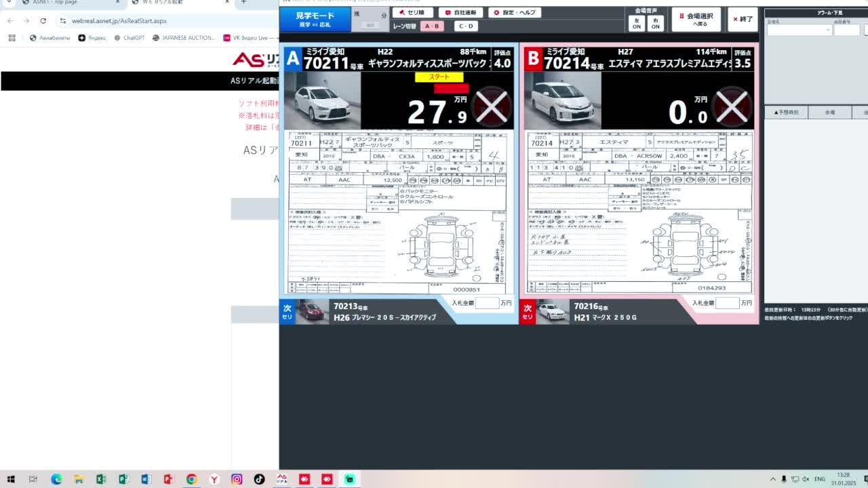
Task: Open Microsoft Publisher from the taskbar
Action: click(123, 479)
